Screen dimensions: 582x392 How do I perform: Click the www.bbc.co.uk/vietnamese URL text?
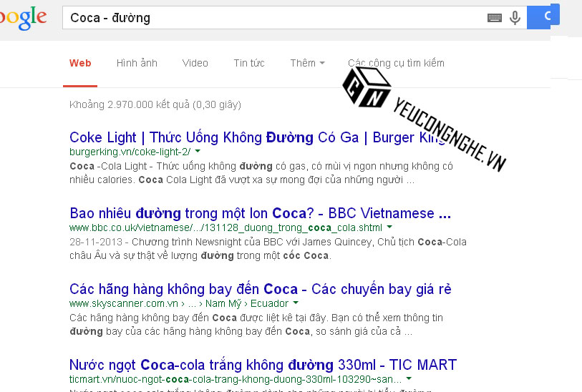(x=225, y=227)
